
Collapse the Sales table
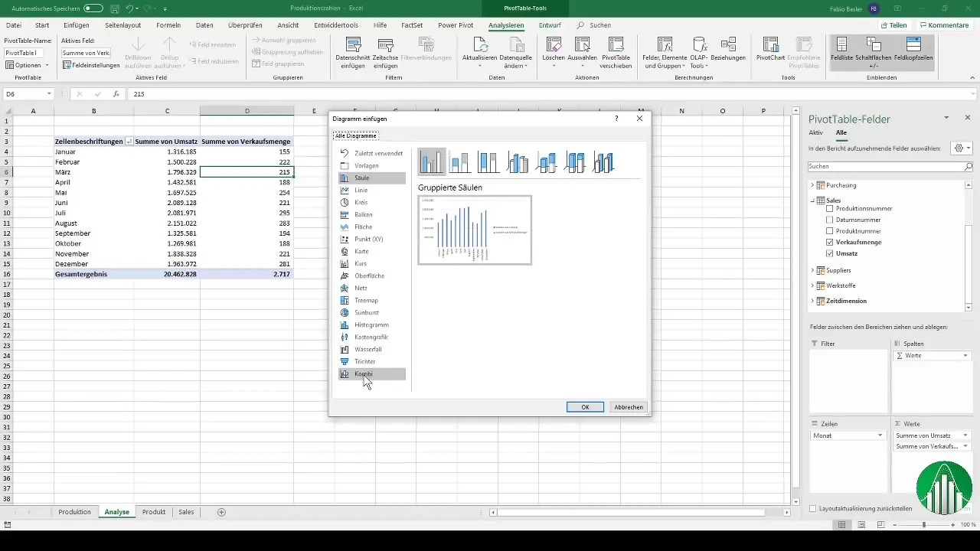point(812,201)
